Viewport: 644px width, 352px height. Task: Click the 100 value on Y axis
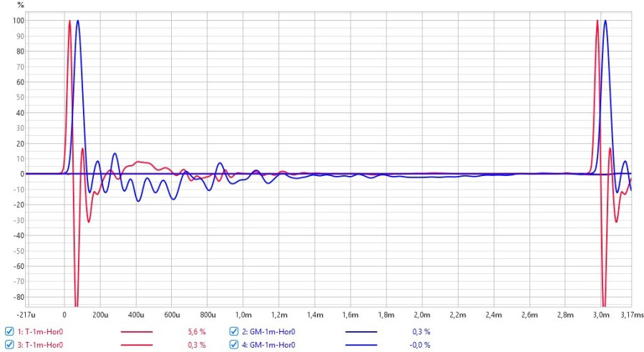pos(19,21)
